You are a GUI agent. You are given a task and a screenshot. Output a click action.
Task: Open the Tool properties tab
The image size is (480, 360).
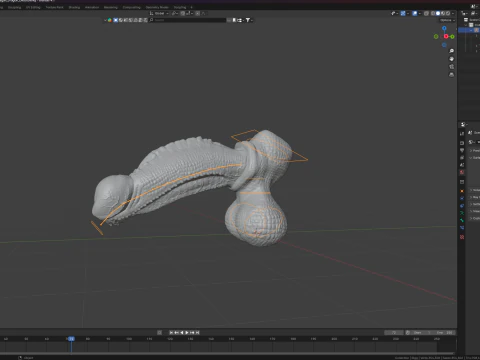462,134
